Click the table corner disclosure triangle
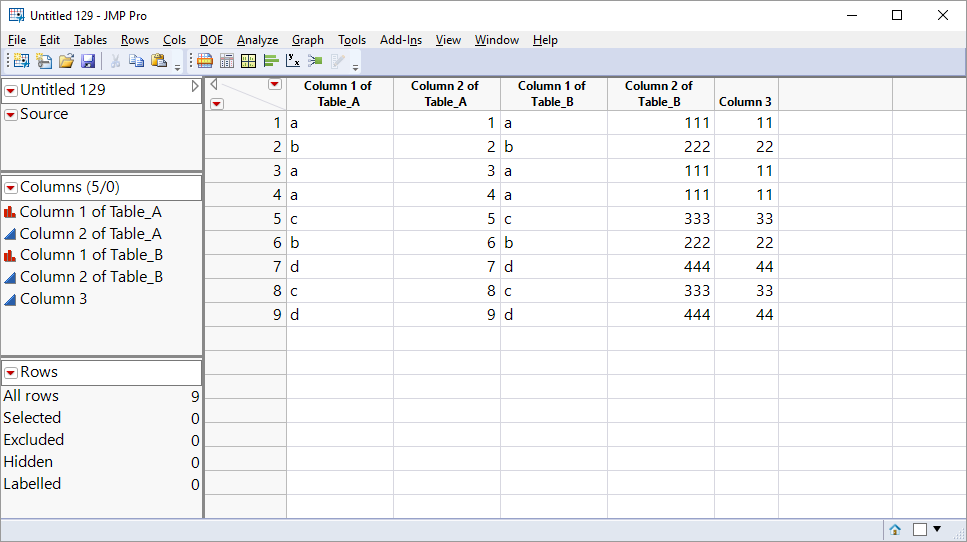This screenshot has height=542, width=967. coord(213,84)
